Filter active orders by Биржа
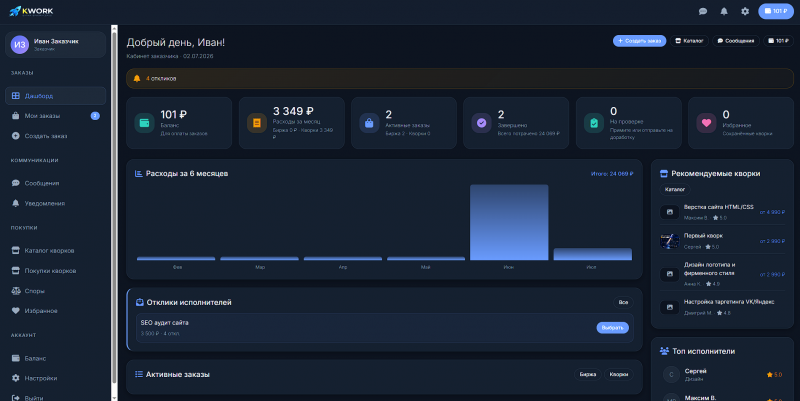 pyautogui.click(x=588, y=374)
